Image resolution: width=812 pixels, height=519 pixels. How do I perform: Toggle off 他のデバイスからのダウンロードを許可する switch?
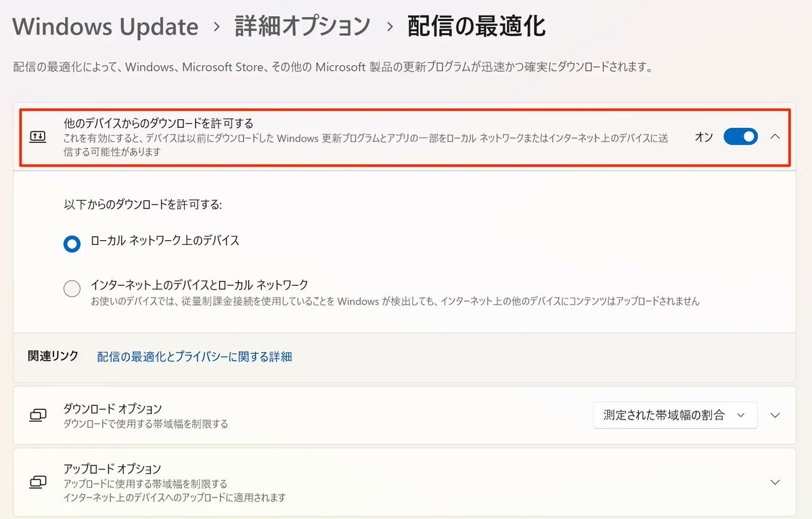(x=740, y=137)
